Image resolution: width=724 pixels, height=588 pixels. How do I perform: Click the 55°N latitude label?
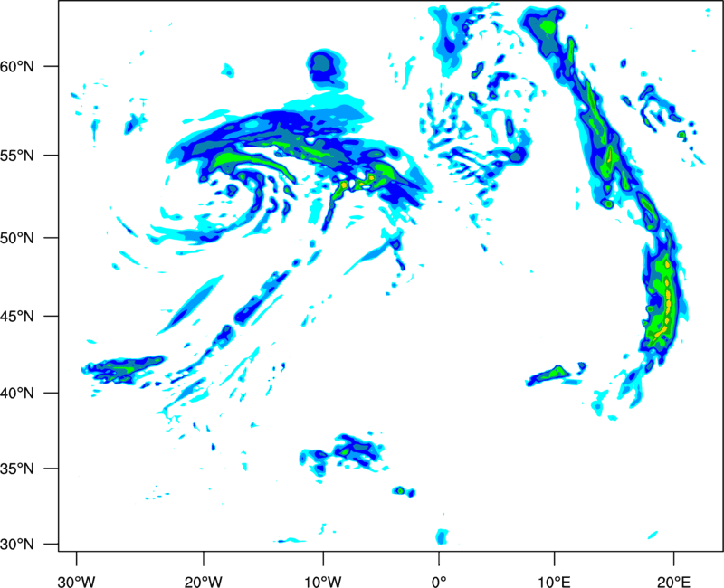pos(18,156)
